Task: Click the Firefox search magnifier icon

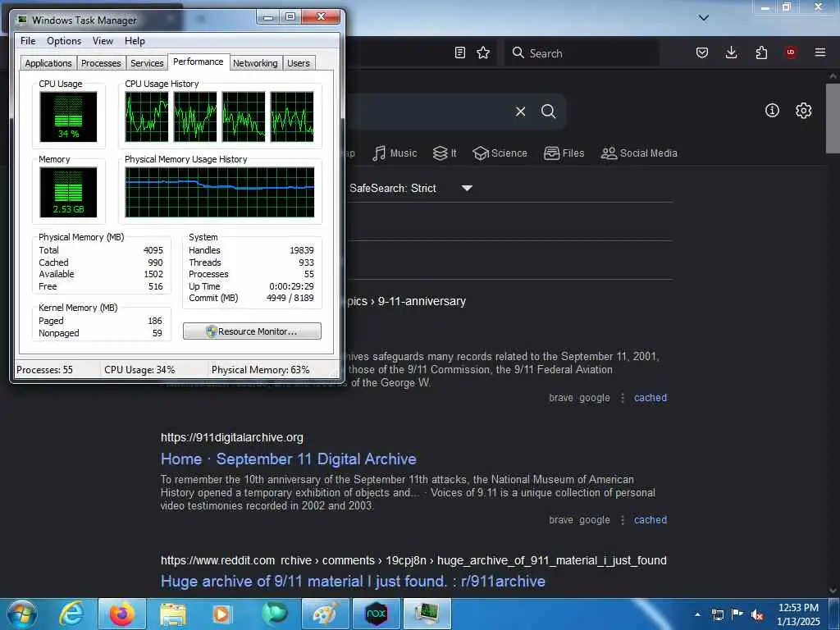Action: point(518,52)
